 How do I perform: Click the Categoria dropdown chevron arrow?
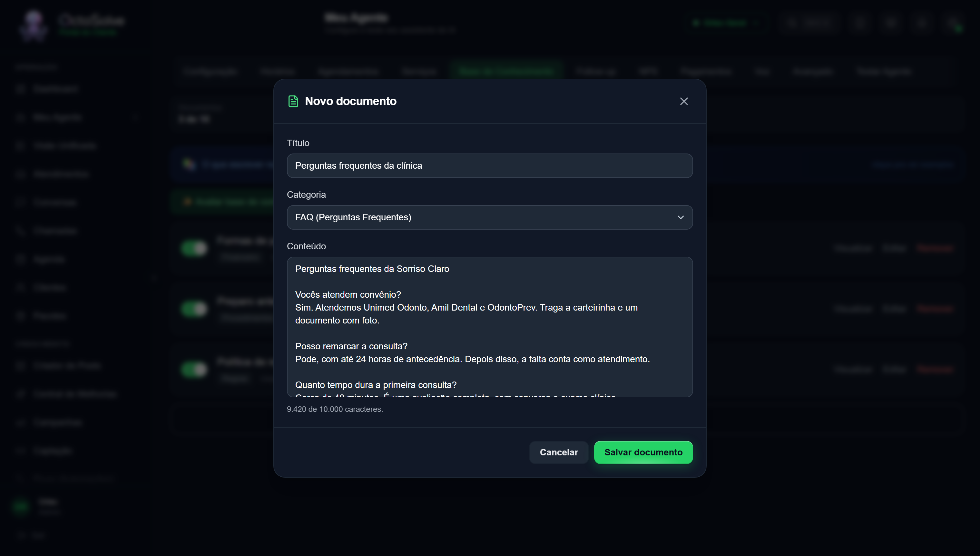(681, 217)
